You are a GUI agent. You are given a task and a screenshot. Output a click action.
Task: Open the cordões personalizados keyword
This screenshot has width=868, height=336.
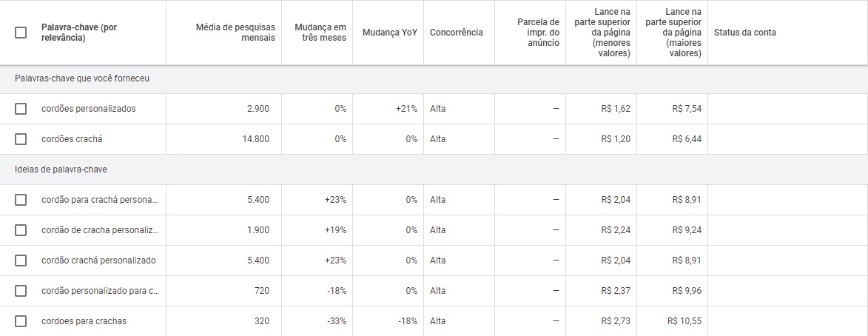[x=89, y=109]
